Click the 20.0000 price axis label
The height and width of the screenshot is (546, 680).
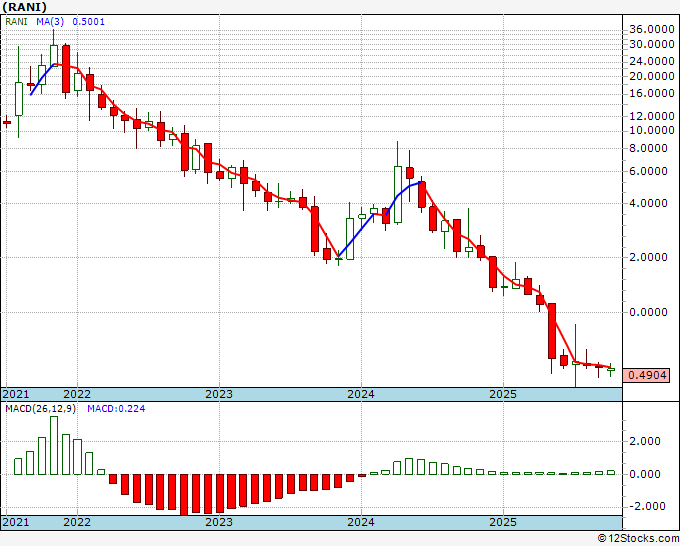click(x=652, y=76)
